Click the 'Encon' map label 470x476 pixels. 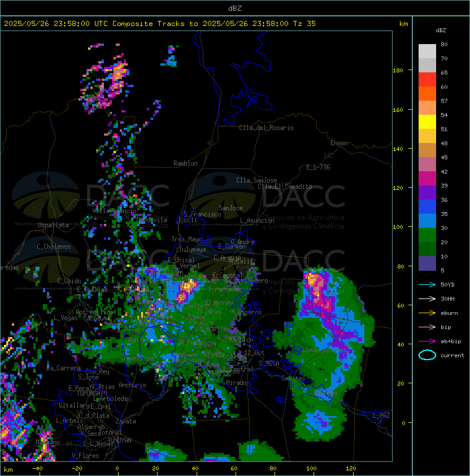[339, 143]
